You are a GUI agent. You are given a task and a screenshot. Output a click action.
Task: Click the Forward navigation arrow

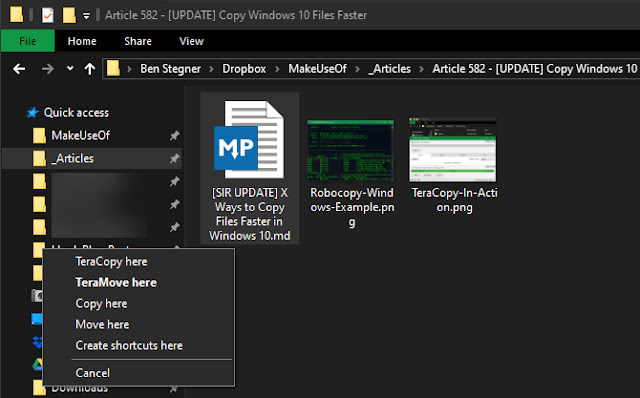pos(48,69)
